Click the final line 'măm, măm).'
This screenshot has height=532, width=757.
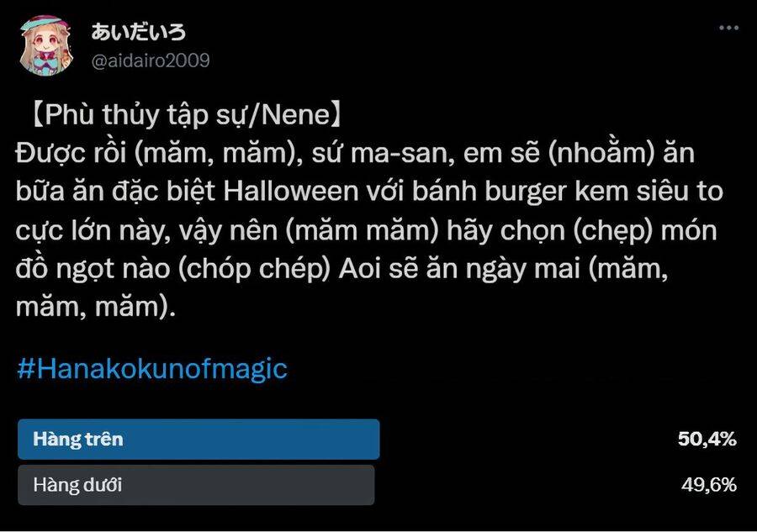click(96, 307)
